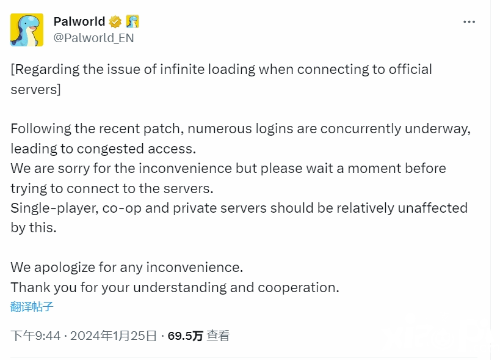Click the affiliate badge beside the verified checkmark
This screenshot has width=500, height=360.
(132, 22)
